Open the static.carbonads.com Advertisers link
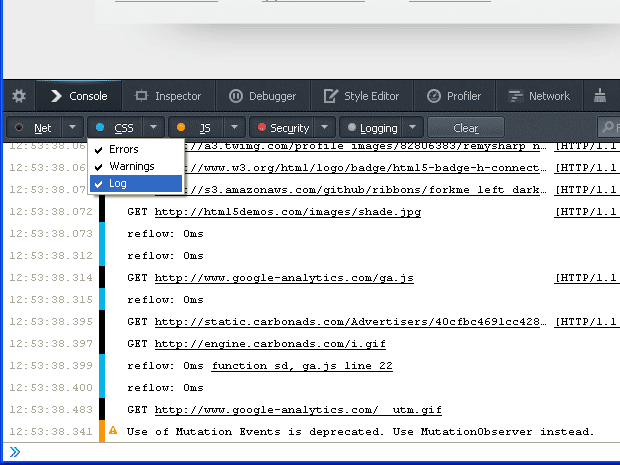The height and width of the screenshot is (465, 620). [x=350, y=322]
